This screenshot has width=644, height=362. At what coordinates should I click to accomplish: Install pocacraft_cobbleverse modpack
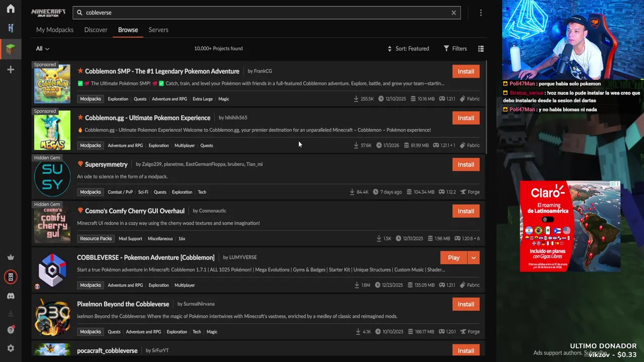click(466, 350)
